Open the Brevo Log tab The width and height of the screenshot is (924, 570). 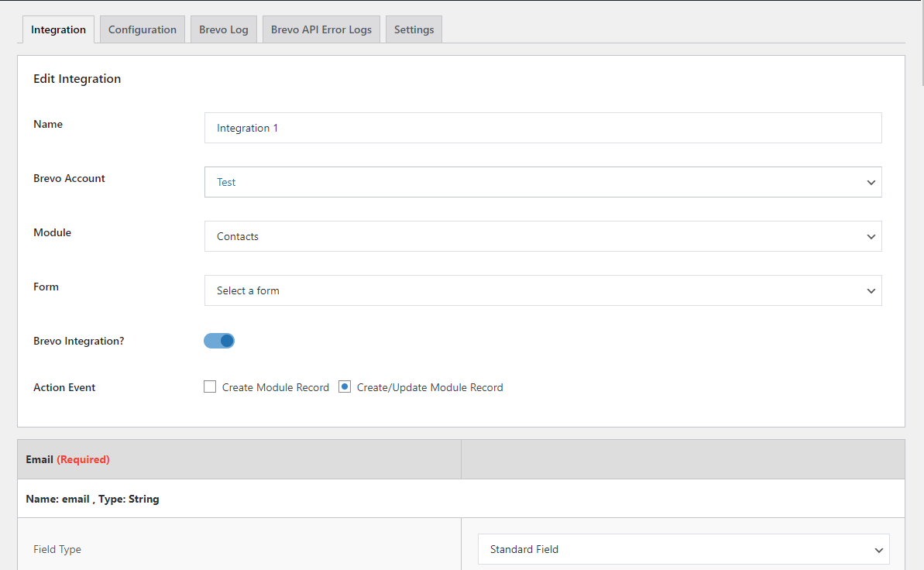223,29
